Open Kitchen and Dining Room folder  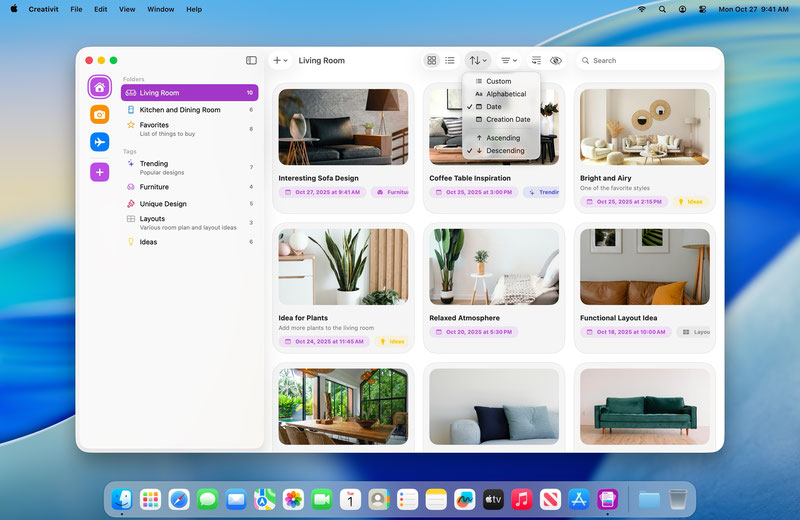pyautogui.click(x=180, y=110)
